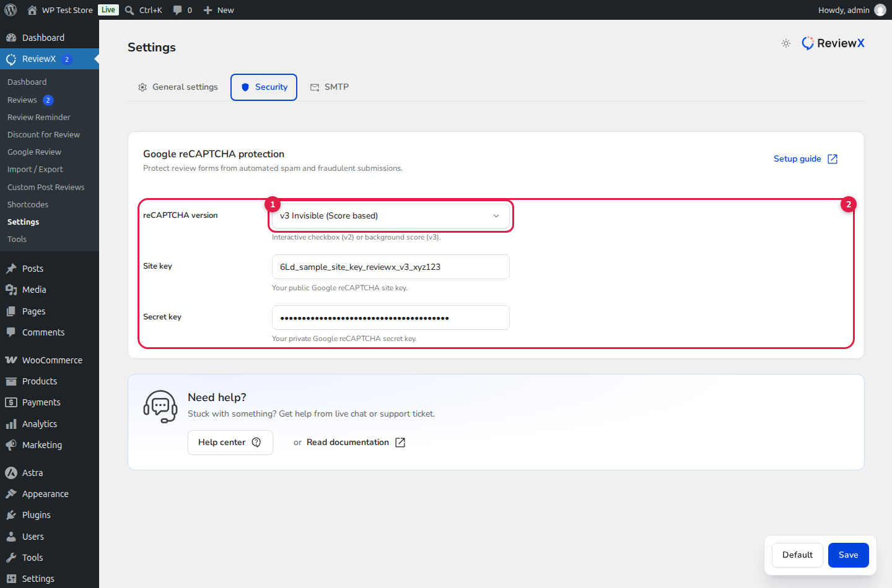Click the Astra logo icon in sidebar
Viewport: 892px width, 588px height.
point(11,473)
